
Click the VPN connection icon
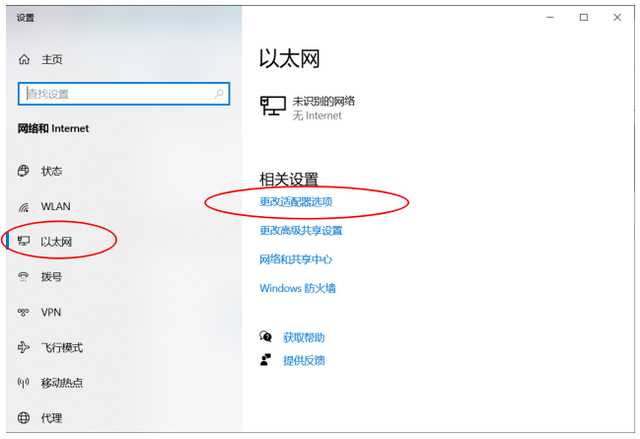click(23, 312)
